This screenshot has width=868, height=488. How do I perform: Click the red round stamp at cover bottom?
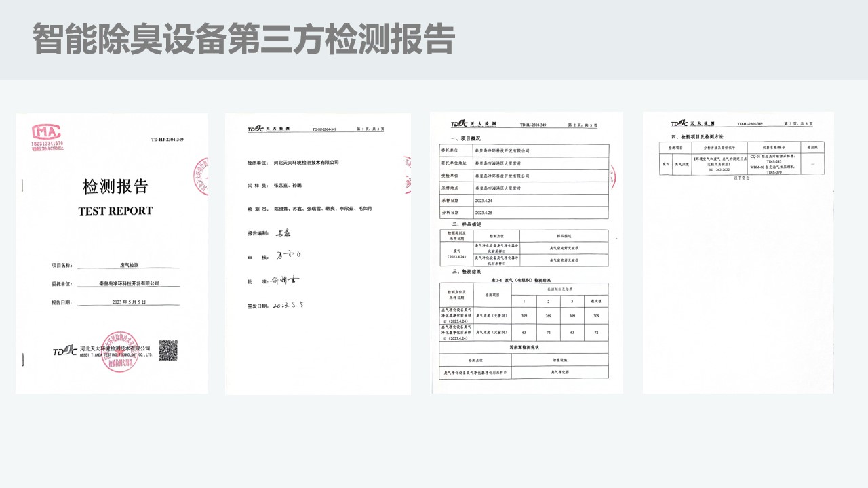pyautogui.click(x=120, y=351)
